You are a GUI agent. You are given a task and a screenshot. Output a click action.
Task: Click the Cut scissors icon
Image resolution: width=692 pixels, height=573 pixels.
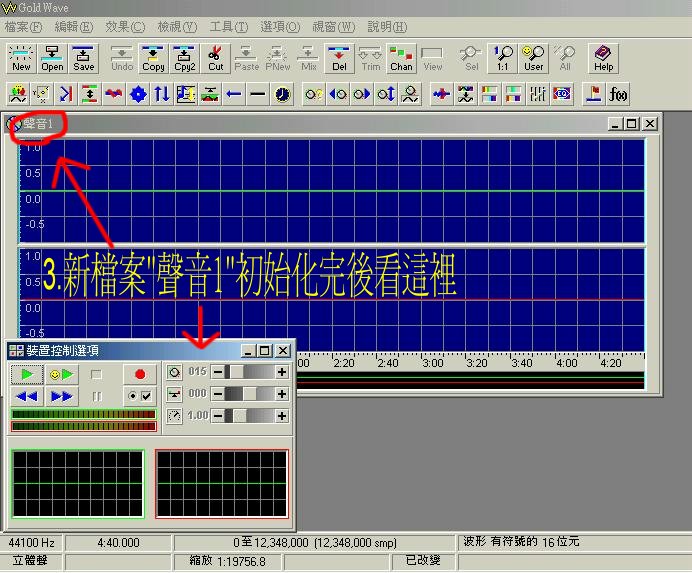coord(216,58)
